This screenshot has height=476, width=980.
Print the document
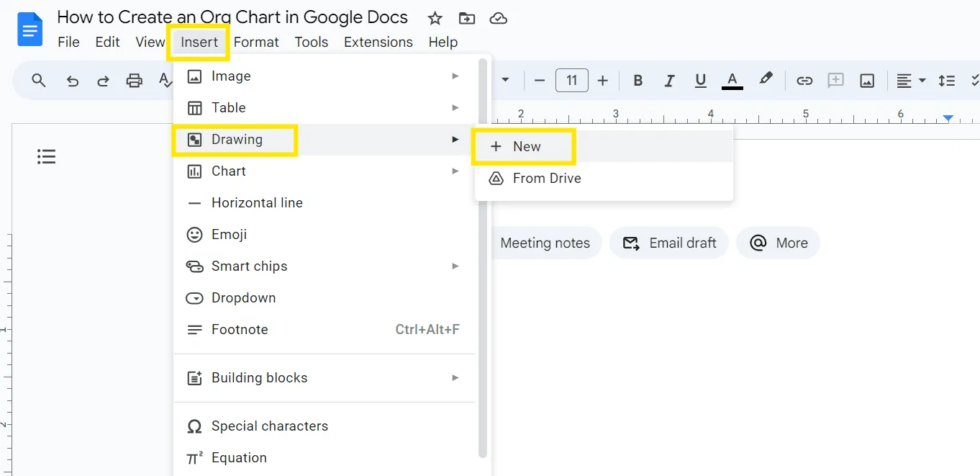(x=135, y=81)
